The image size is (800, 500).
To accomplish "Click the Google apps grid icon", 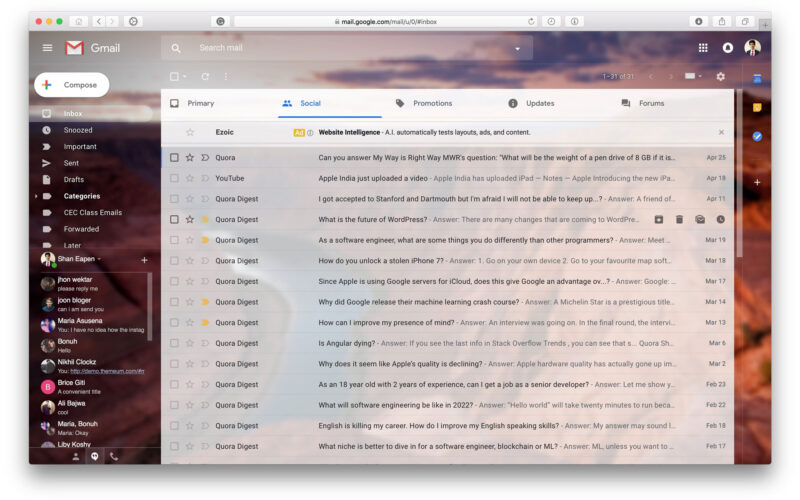I will point(703,48).
